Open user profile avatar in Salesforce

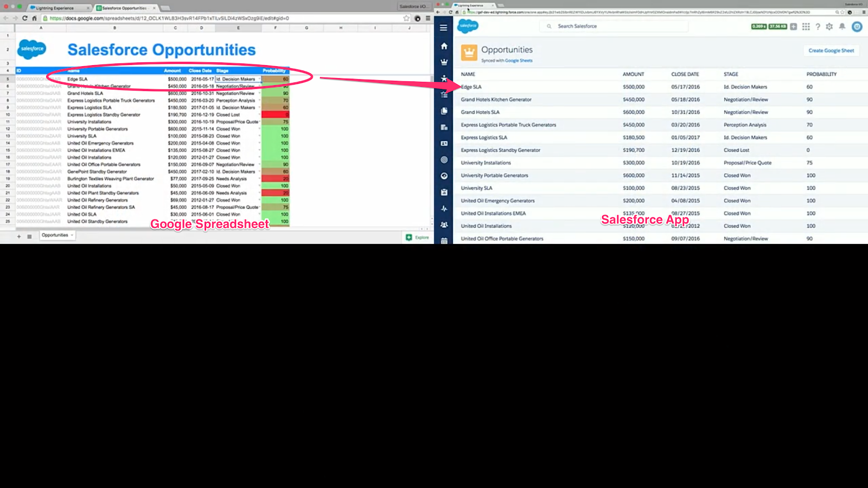click(857, 27)
